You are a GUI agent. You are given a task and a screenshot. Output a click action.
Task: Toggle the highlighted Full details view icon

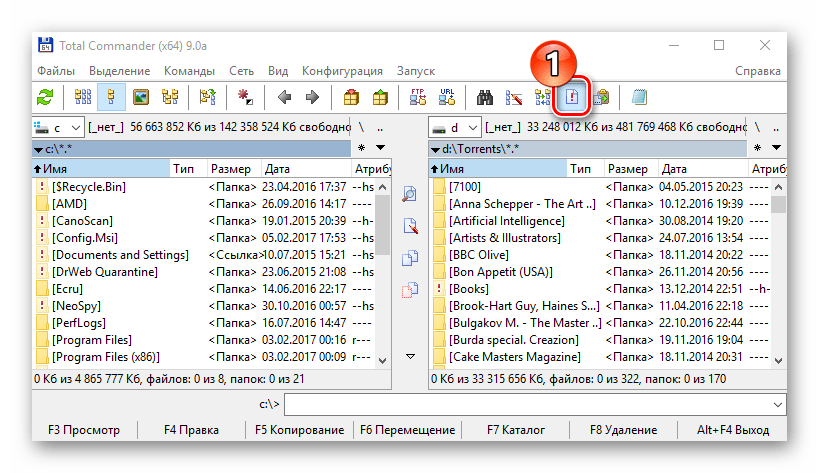pyautogui.click(x=111, y=97)
